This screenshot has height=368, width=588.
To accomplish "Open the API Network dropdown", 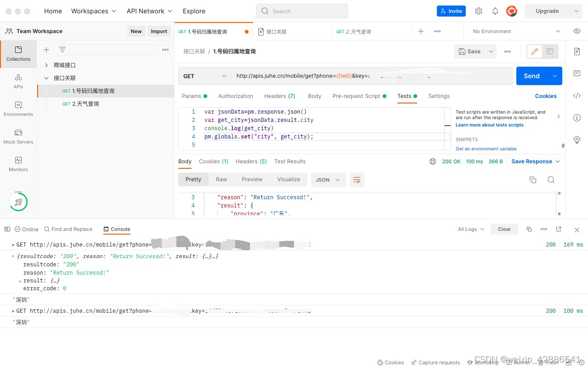I will click(x=149, y=11).
